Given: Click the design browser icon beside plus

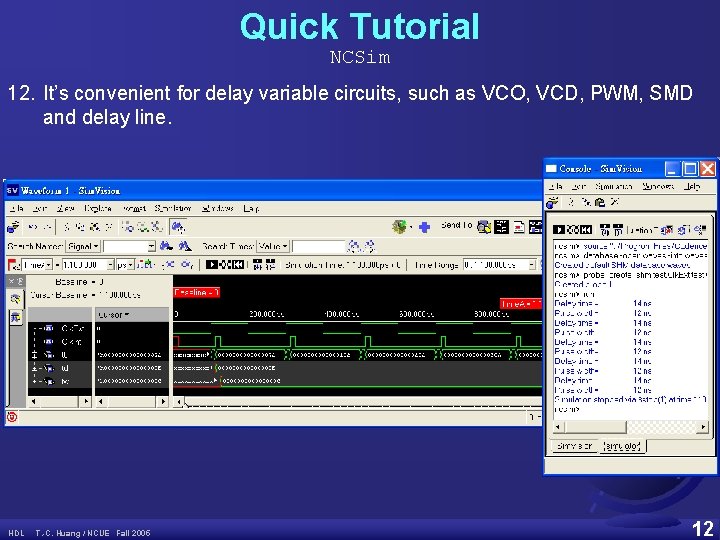Looking at the screenshot, I should click(x=399, y=227).
